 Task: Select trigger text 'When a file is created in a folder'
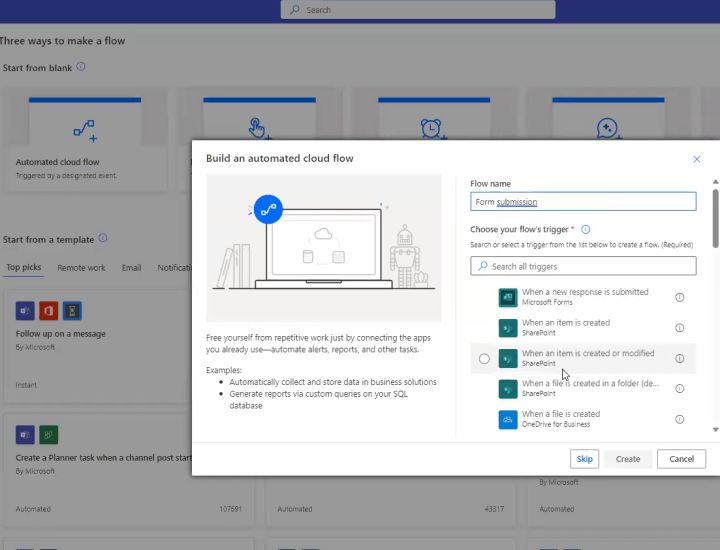(591, 383)
